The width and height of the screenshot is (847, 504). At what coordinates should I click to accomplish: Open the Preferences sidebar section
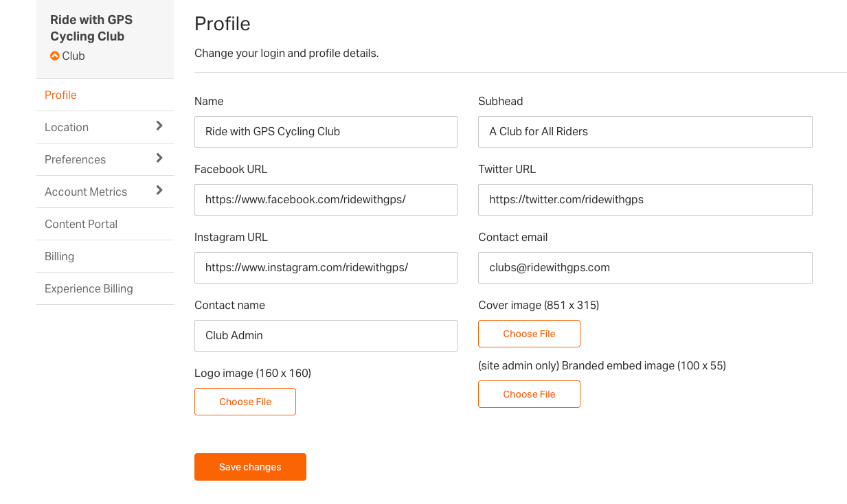pos(105,159)
